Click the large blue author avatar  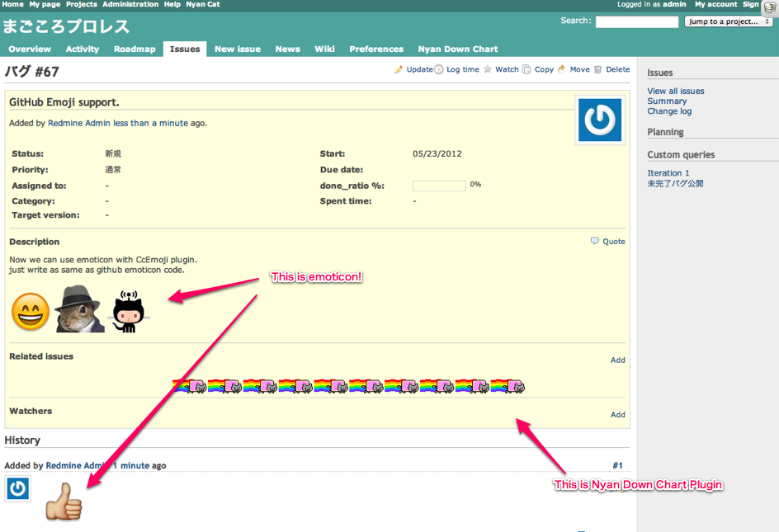coord(599,120)
